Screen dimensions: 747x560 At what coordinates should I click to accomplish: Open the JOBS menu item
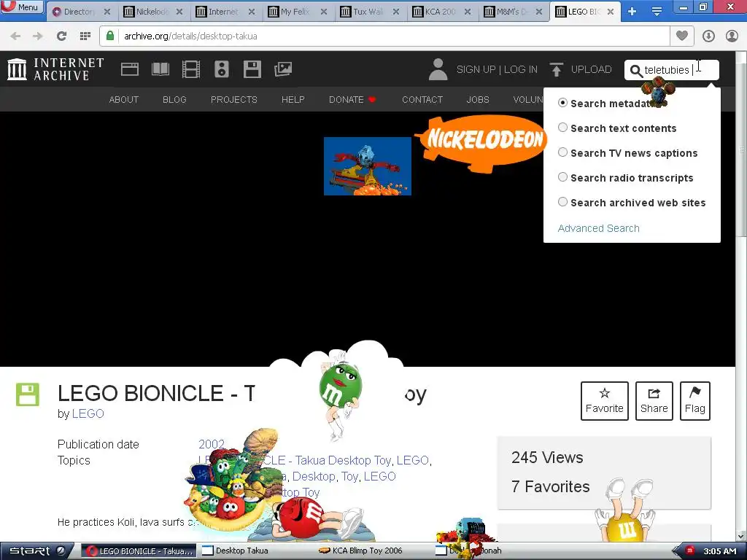[x=478, y=99]
